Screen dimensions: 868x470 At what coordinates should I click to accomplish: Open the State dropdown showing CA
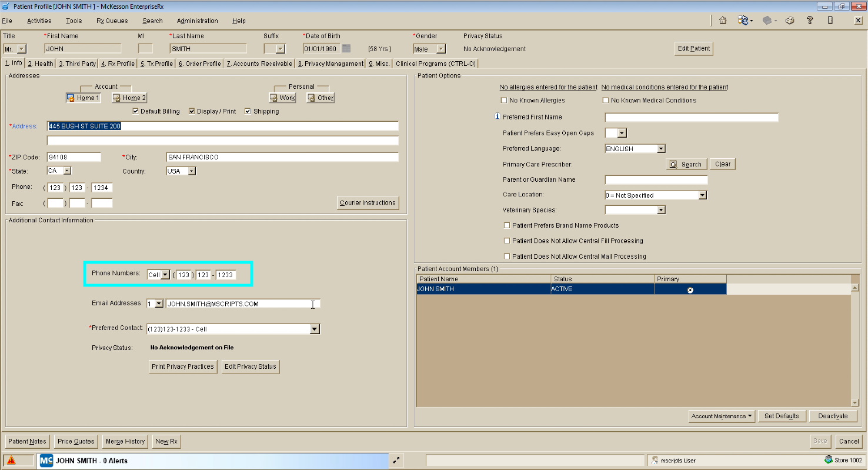pos(67,171)
